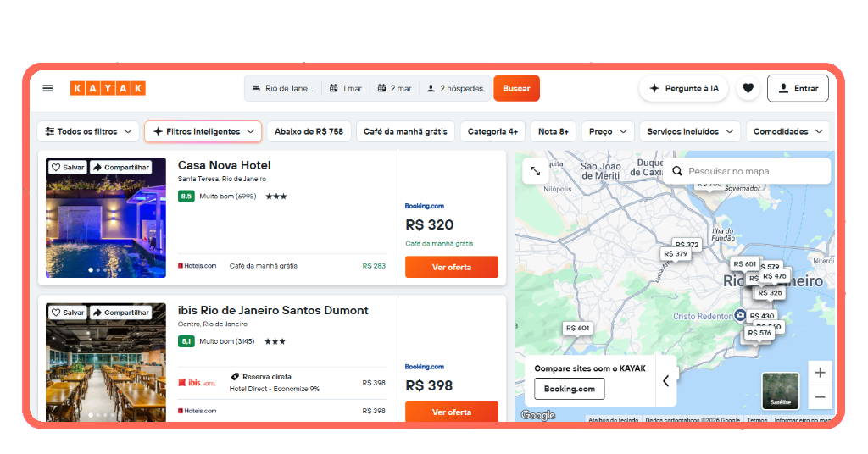Save ibis Rio de Janeiro with Salvar
The width and height of the screenshot is (868, 454).
(68, 313)
